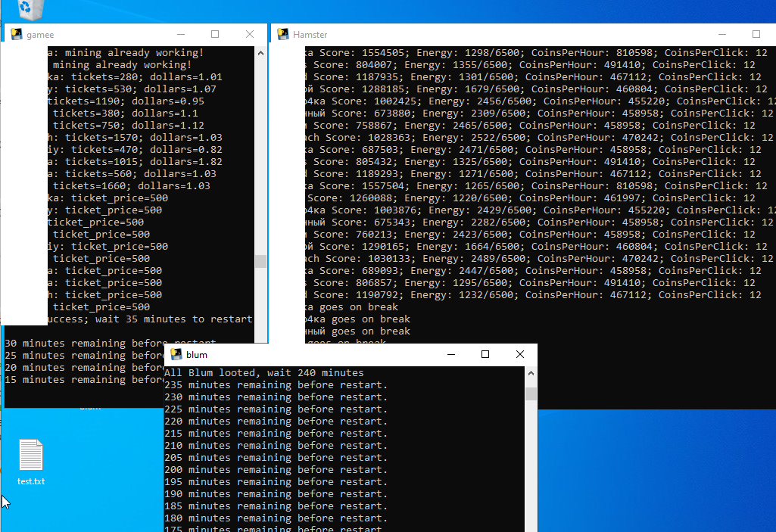Image resolution: width=776 pixels, height=532 pixels.
Task: Select the test.txt desktop file
Action: point(31,462)
